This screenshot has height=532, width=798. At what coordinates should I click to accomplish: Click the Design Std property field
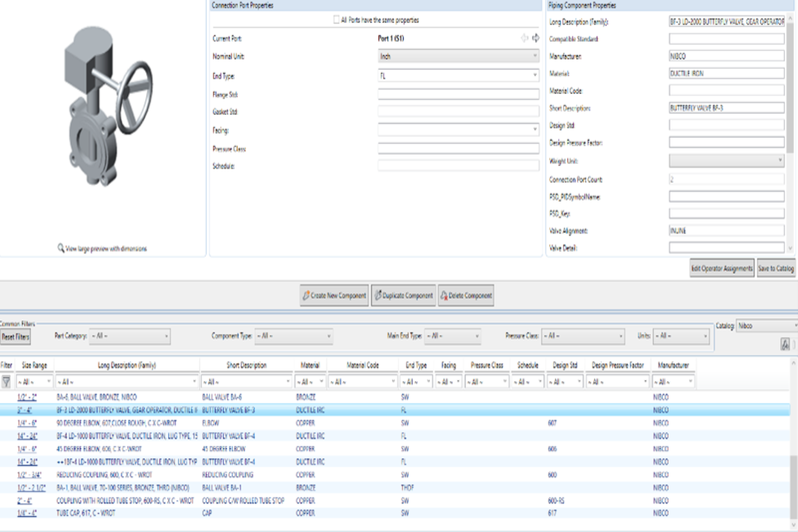click(x=727, y=125)
